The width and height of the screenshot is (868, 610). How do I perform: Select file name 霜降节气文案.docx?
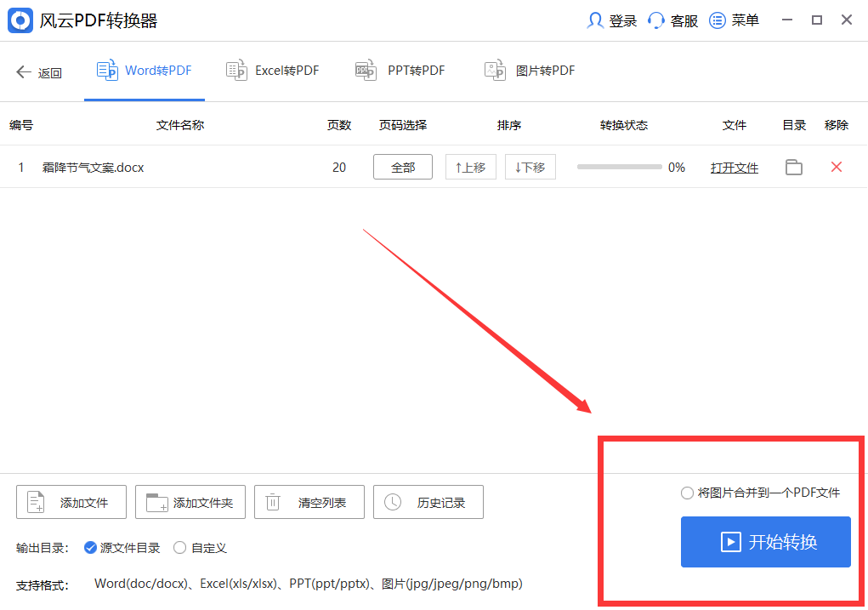point(93,168)
